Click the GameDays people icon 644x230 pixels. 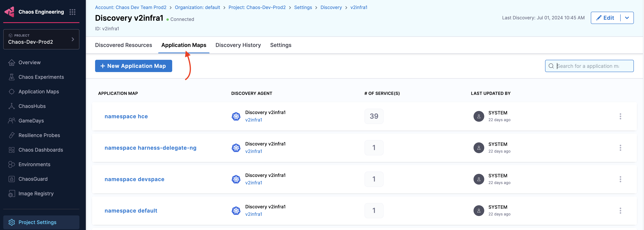click(x=11, y=121)
